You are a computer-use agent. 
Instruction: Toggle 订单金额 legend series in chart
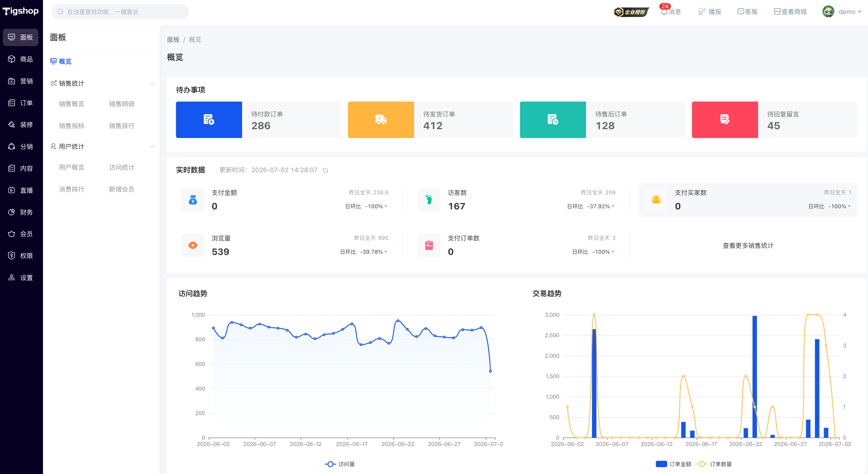pyautogui.click(x=673, y=464)
